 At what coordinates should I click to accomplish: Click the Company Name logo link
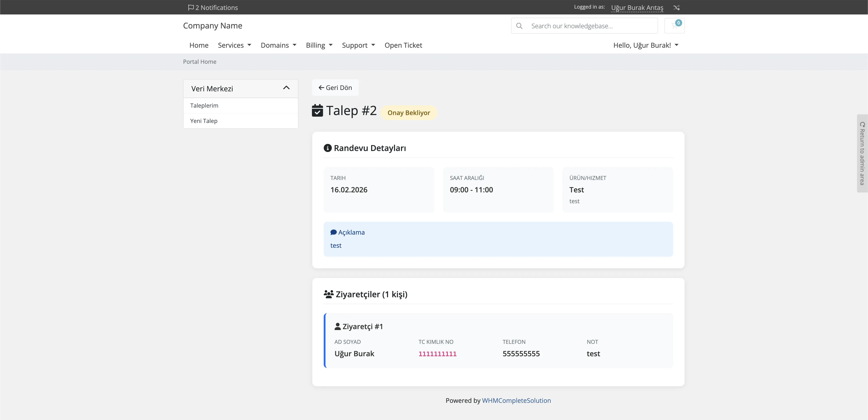point(213,26)
